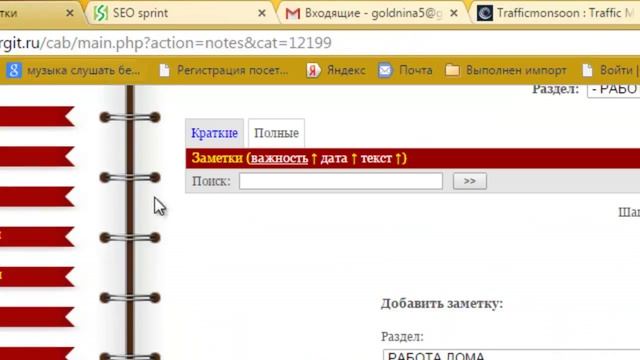Click the SEO sprint tab favicon

tap(100, 13)
